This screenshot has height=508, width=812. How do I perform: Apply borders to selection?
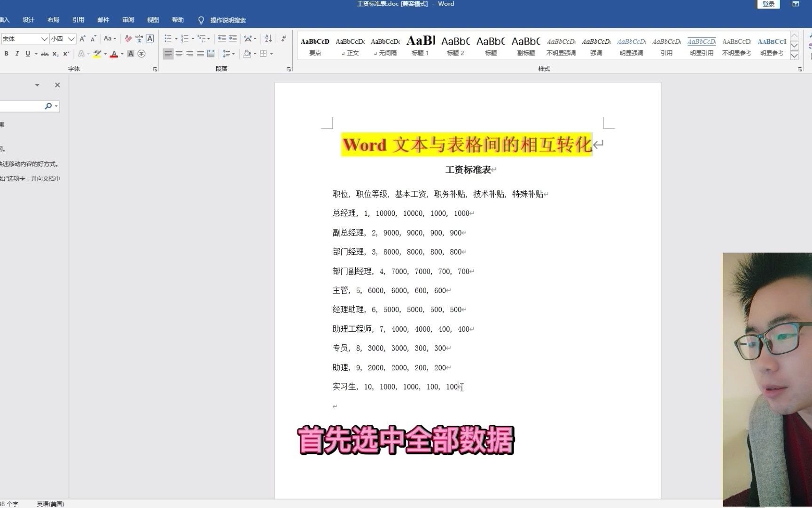tap(263, 54)
